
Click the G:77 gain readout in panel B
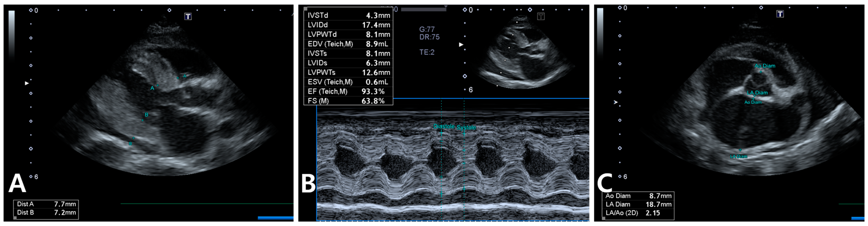[x=427, y=29]
